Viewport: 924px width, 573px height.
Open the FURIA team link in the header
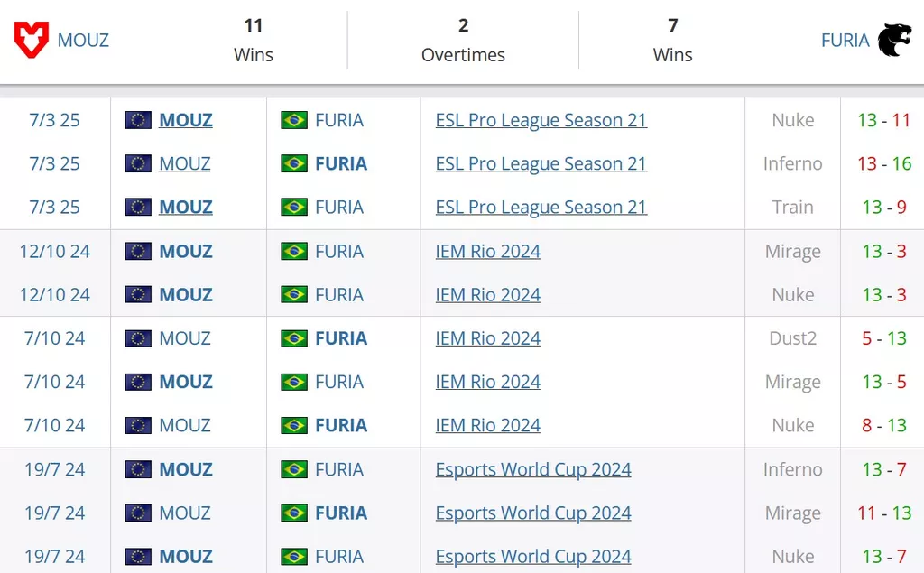click(x=845, y=40)
